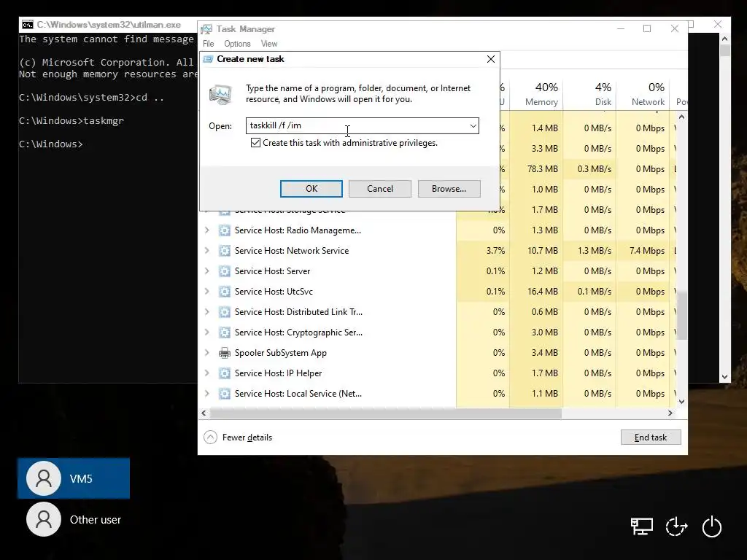Click the Service Host: UtcSvc gear icon
Image resolution: width=747 pixels, height=560 pixels.
(x=225, y=292)
